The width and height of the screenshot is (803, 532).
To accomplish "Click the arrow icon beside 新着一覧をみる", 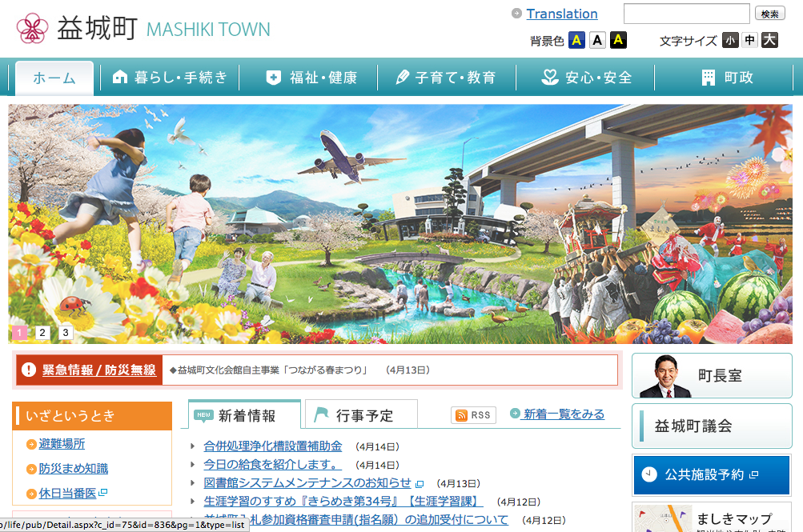I will pos(516,414).
